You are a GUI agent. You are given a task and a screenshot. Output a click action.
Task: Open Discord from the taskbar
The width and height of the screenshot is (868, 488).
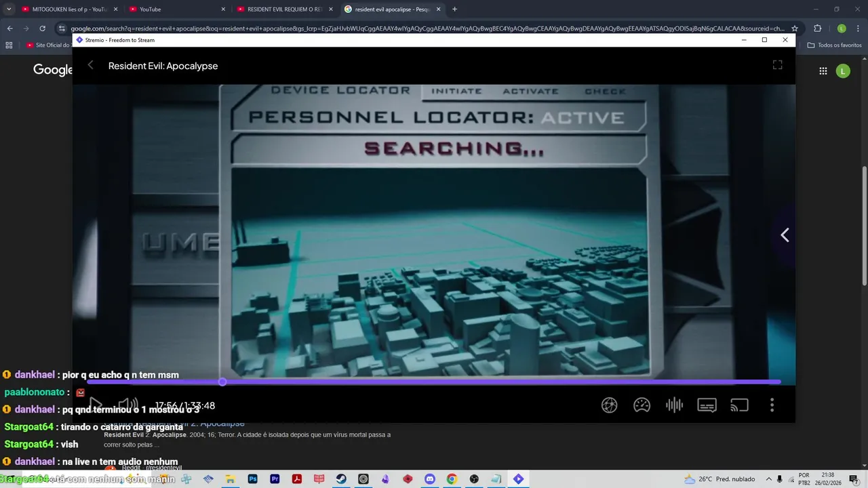pos(430,479)
